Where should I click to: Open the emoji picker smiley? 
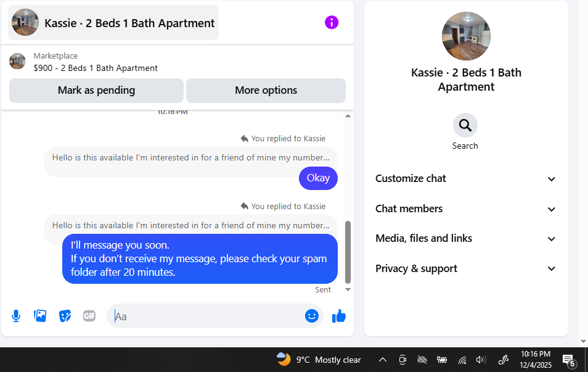pyautogui.click(x=312, y=316)
